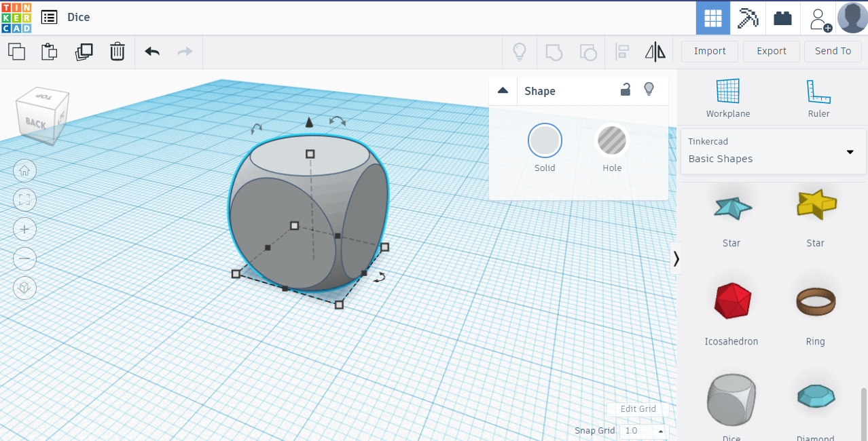This screenshot has height=441, width=868.
Task: Click the Home view button
Action: pyautogui.click(x=25, y=170)
